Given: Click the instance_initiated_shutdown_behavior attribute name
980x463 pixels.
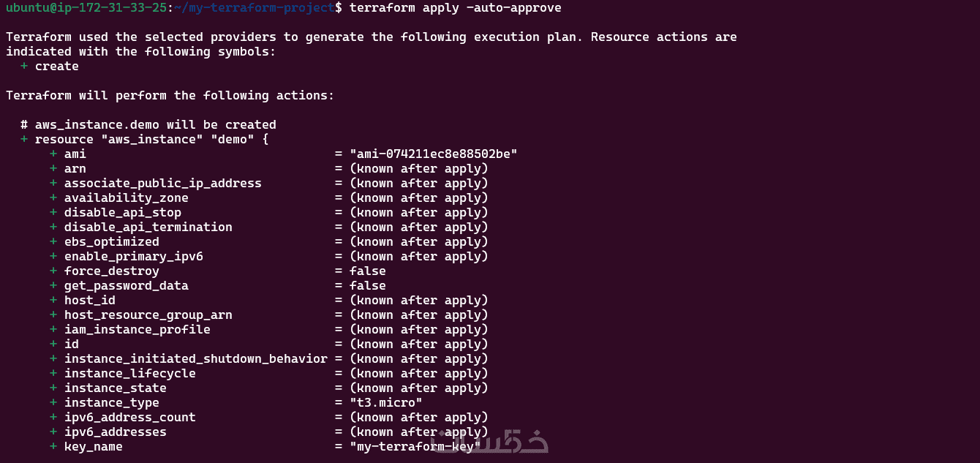Looking at the screenshot, I should tap(195, 359).
